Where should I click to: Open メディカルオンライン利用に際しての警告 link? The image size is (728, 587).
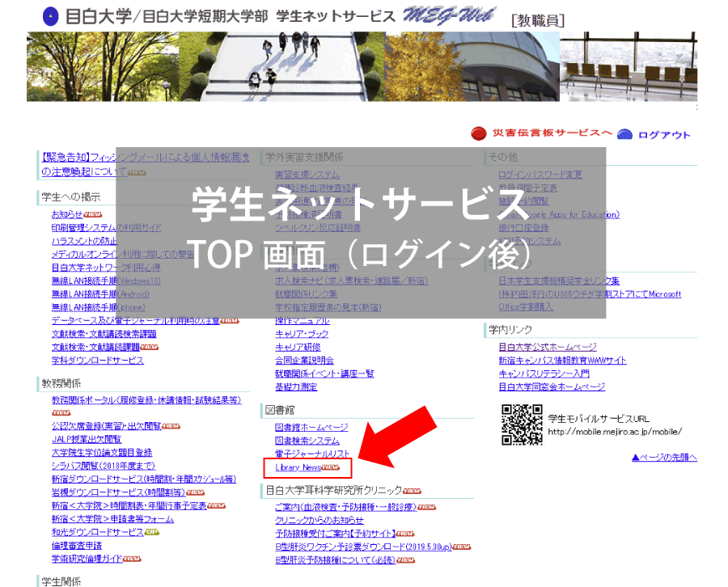[x=123, y=255]
